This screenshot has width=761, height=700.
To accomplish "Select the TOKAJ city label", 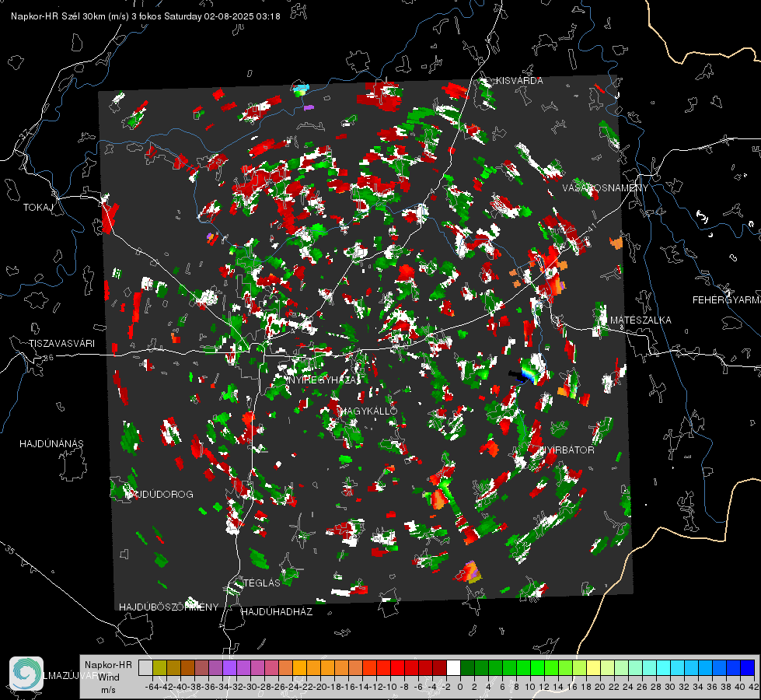I will click(x=38, y=208).
